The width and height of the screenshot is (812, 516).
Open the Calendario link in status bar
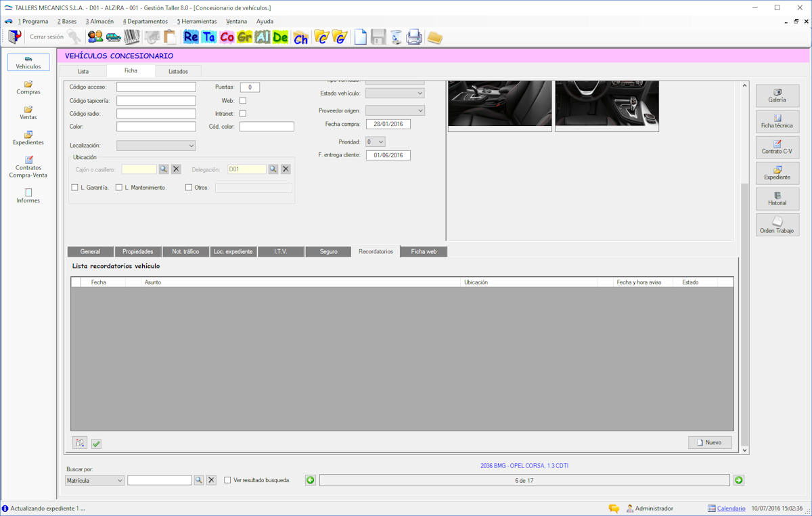point(731,509)
